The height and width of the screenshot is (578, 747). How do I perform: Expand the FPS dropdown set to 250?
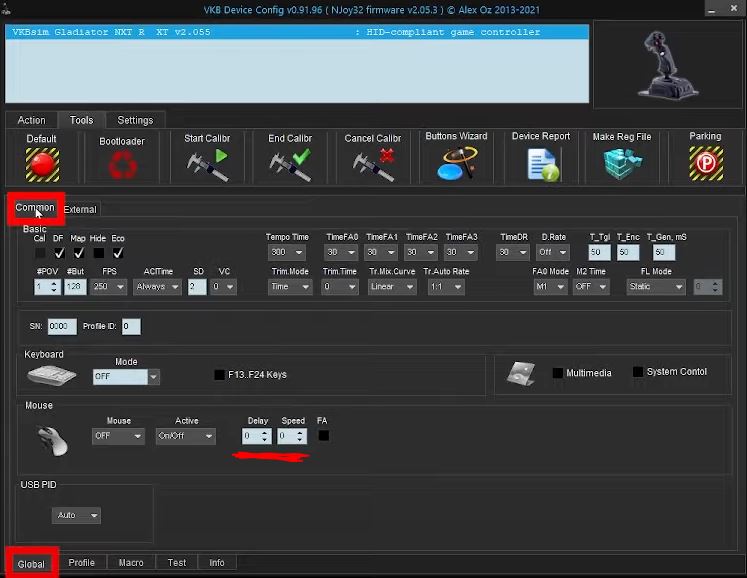point(108,286)
